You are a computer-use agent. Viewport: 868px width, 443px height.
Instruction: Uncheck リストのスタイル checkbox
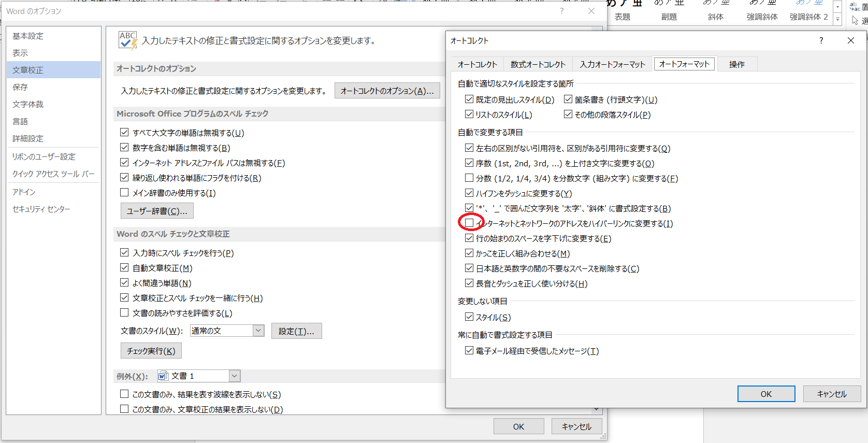469,115
